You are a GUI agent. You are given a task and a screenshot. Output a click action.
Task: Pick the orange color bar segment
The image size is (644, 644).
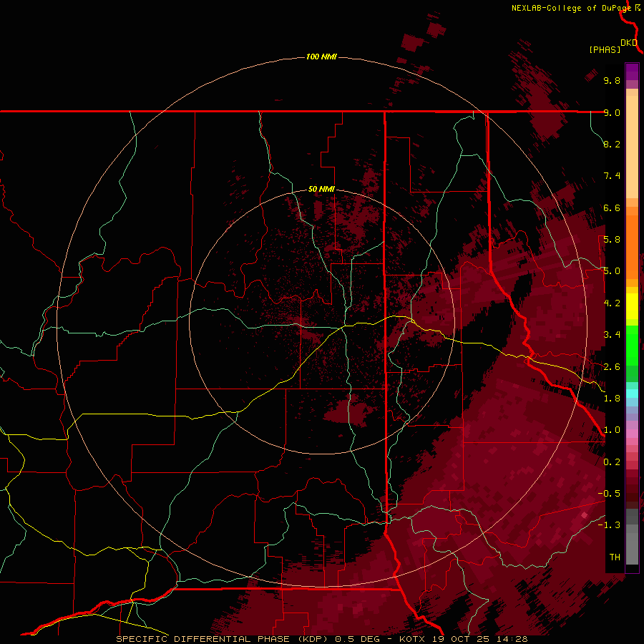point(632,246)
